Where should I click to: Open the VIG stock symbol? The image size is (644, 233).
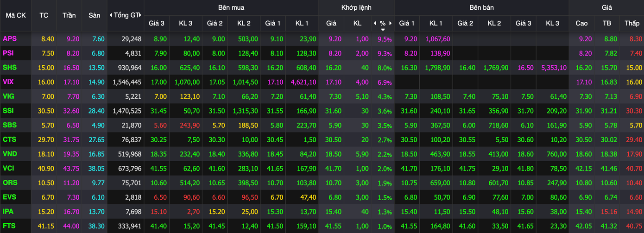(x=9, y=96)
